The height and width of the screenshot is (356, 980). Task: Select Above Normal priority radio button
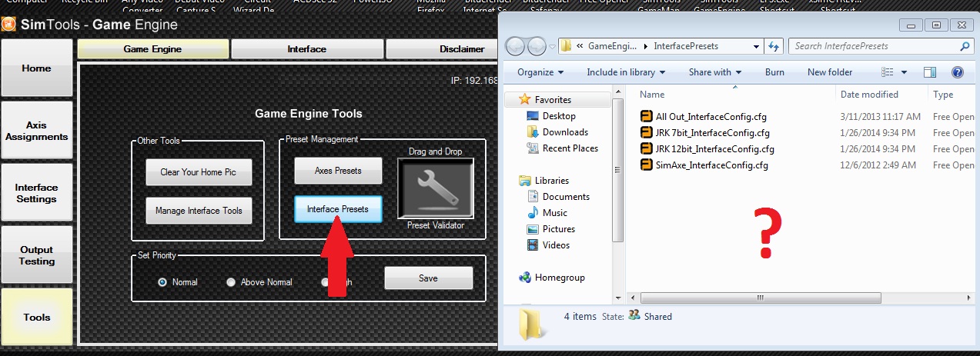tap(231, 282)
